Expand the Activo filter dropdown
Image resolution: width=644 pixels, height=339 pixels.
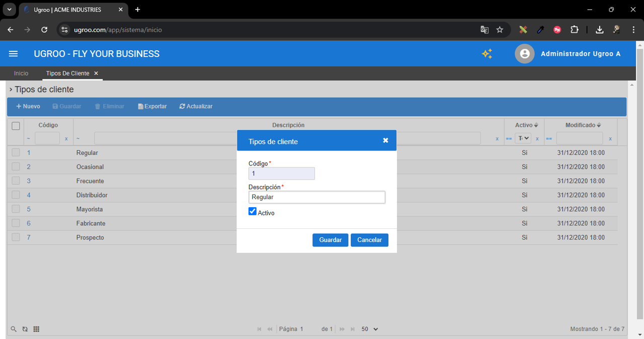point(523,138)
